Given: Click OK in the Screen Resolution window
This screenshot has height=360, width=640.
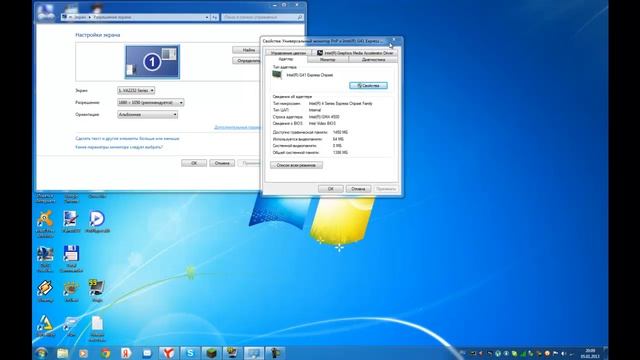Looking at the screenshot, I should (194, 163).
